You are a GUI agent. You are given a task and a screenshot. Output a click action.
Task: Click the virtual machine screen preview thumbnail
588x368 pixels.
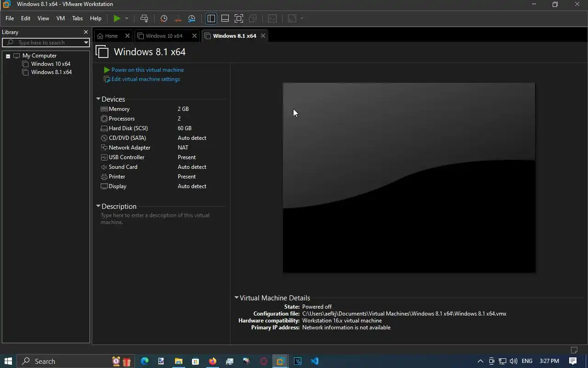click(x=409, y=178)
